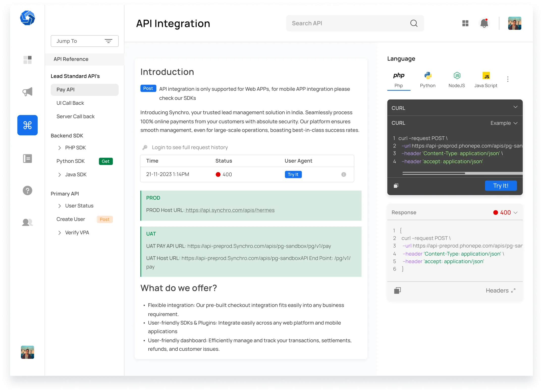Click the Post badge beside Create User

tap(105, 220)
